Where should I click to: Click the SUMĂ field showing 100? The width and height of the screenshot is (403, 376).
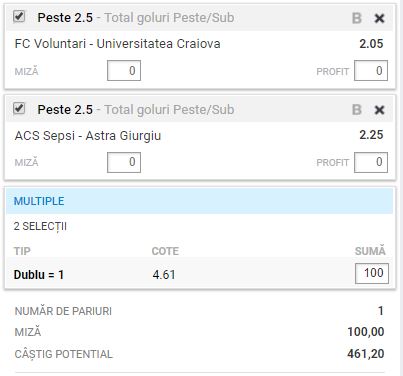[x=372, y=273]
